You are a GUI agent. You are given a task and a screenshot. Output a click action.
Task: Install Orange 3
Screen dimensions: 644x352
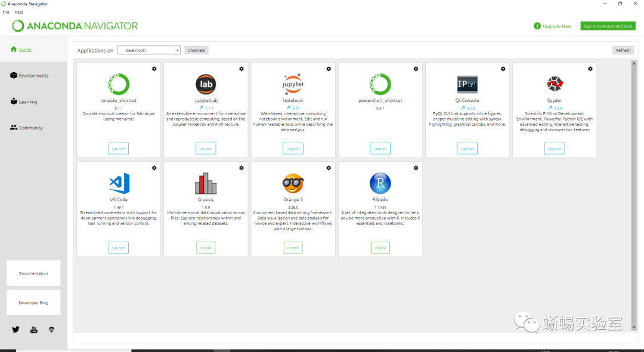(x=293, y=248)
